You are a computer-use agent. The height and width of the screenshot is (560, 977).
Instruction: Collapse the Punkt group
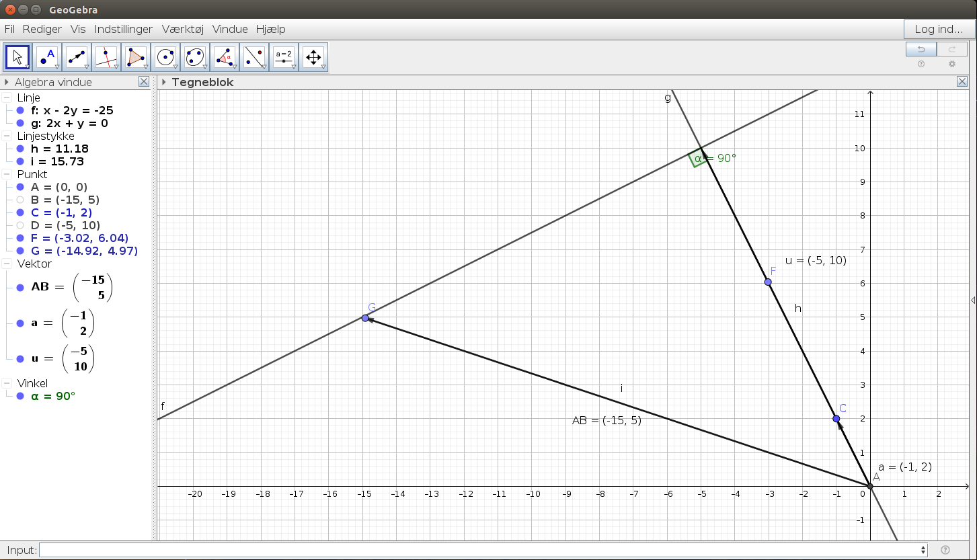click(x=6, y=174)
